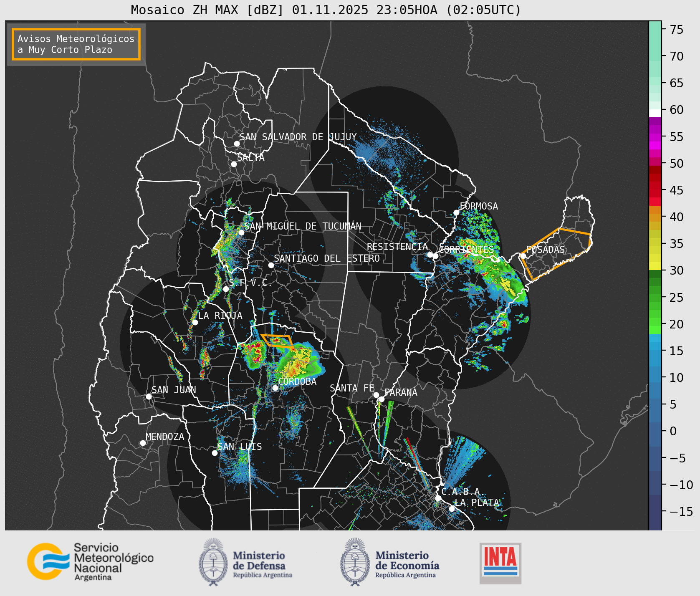Click the San Luis city marker dot
Screen dimensions: 700x596
[x=215, y=453]
